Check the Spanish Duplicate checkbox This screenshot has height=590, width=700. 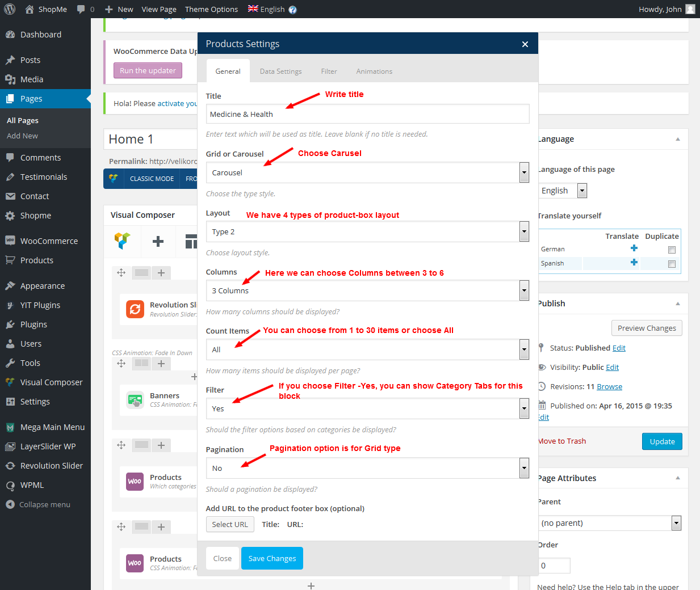click(672, 264)
